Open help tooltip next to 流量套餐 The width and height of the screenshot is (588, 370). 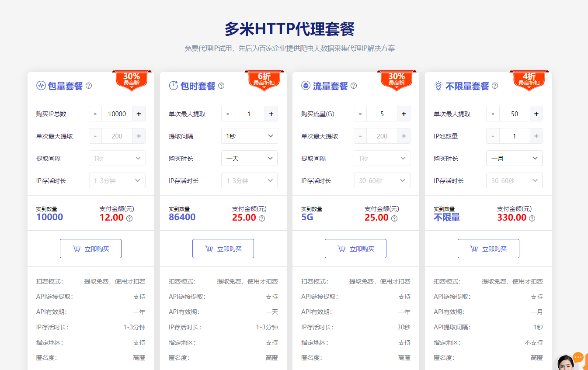click(354, 86)
